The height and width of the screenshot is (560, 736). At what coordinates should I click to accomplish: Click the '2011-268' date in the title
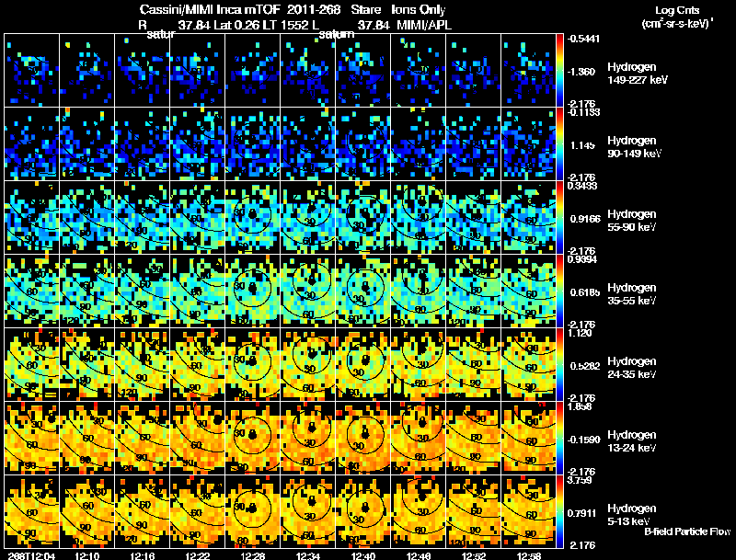point(314,9)
